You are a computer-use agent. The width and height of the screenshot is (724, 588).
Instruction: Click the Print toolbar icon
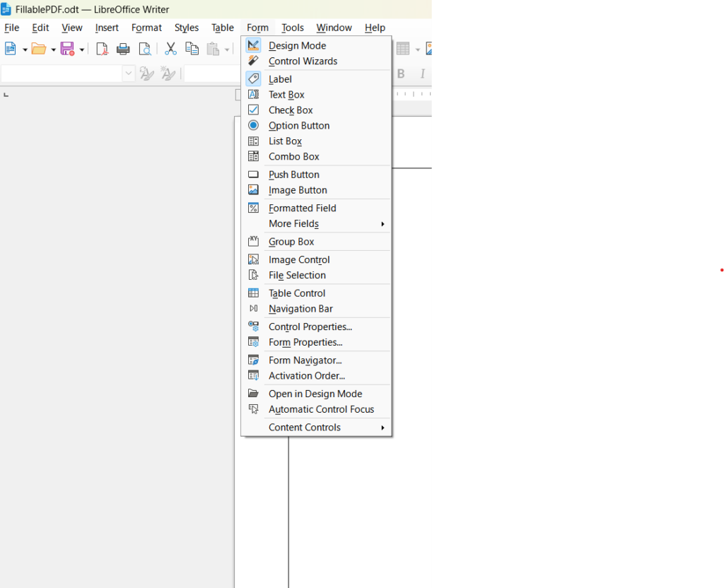(123, 49)
